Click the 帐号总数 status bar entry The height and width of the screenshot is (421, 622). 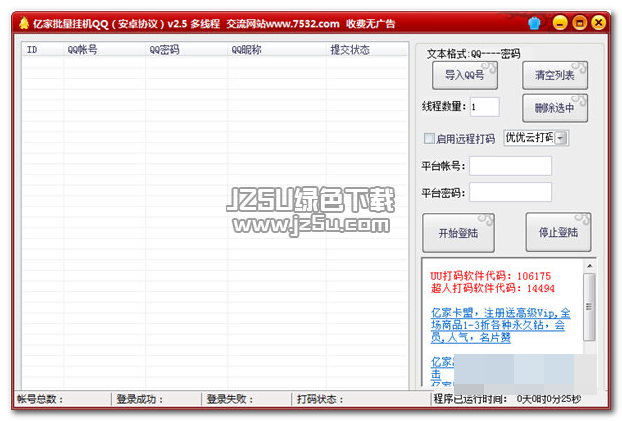(40, 399)
